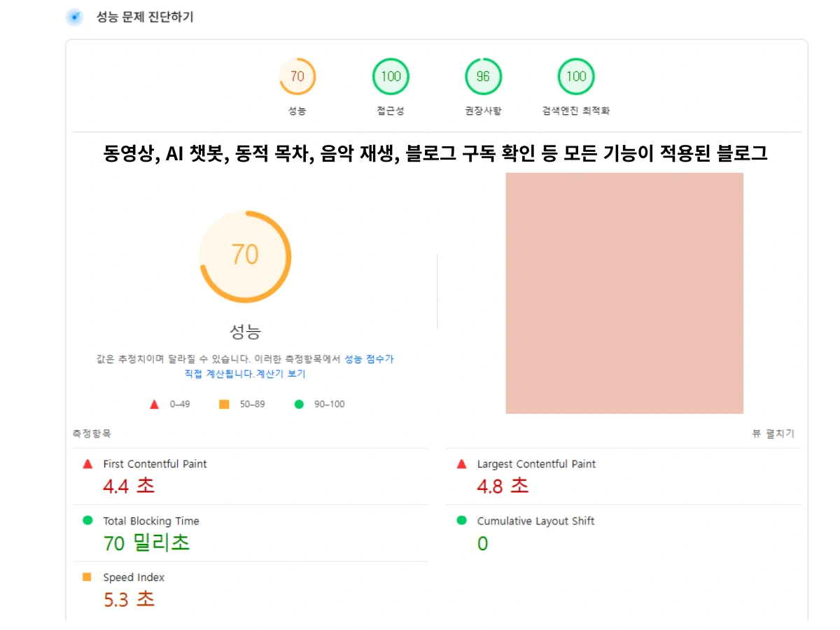Click the blue performance diagnosis icon
This screenshot has height=630, width=840.
pos(74,17)
